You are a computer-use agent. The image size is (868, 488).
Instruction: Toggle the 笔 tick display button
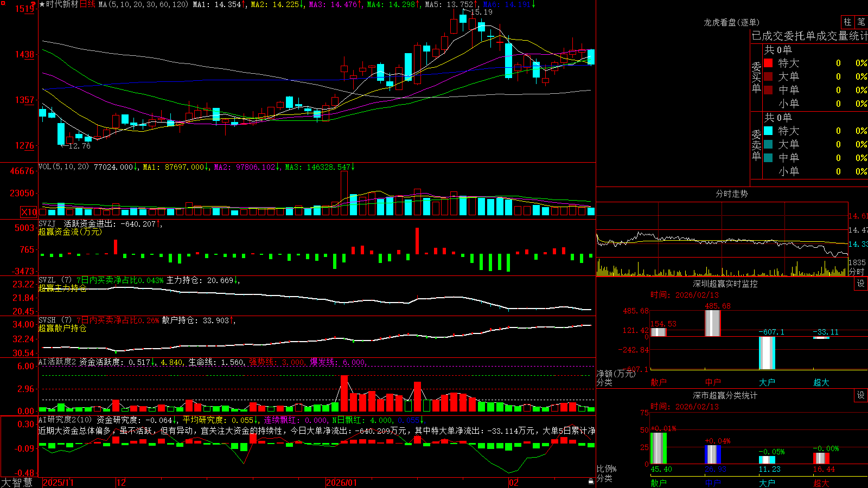[x=861, y=22]
